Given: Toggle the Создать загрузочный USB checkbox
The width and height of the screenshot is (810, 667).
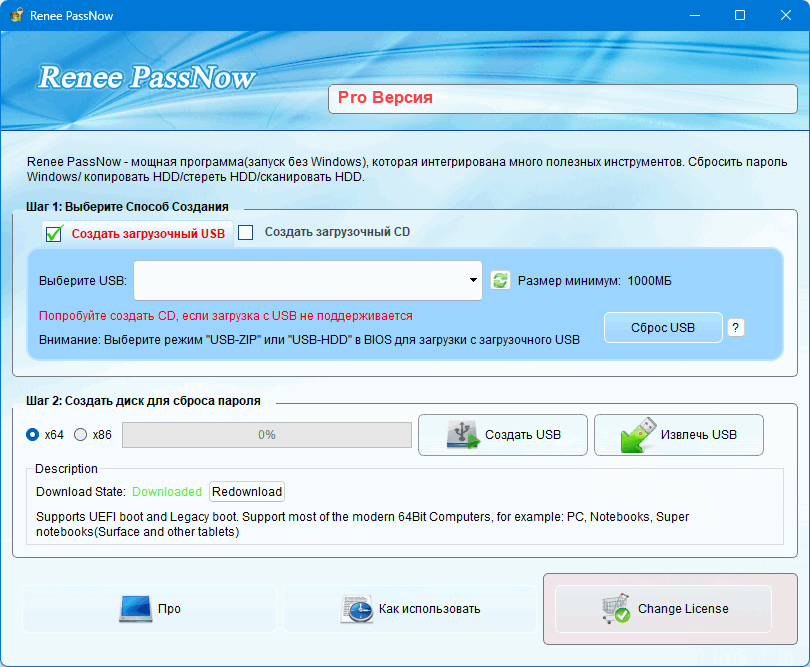Looking at the screenshot, I should 54,234.
